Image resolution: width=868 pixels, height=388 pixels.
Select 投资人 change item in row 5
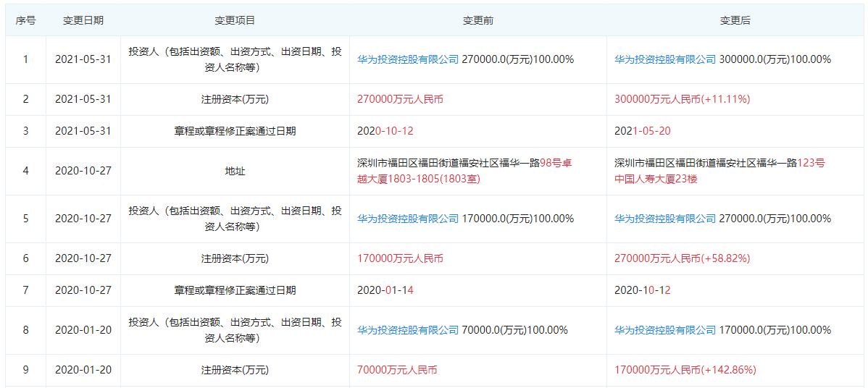click(x=235, y=219)
